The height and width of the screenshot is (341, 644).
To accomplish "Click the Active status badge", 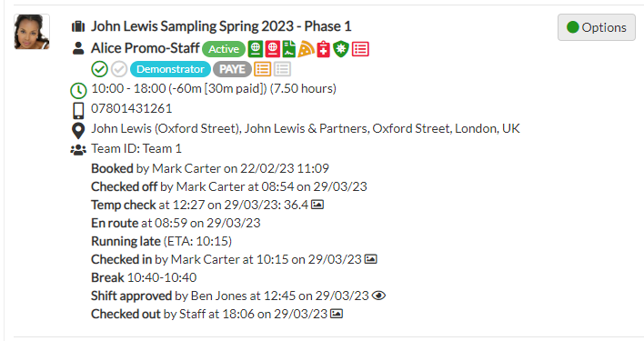I will click(224, 49).
